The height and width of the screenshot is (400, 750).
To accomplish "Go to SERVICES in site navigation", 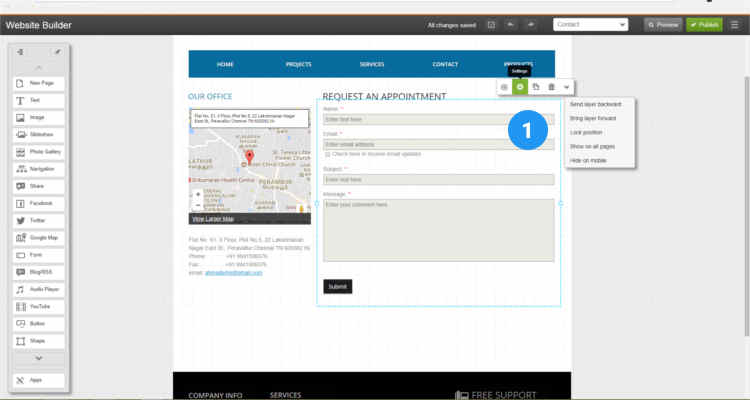I will (x=372, y=65).
